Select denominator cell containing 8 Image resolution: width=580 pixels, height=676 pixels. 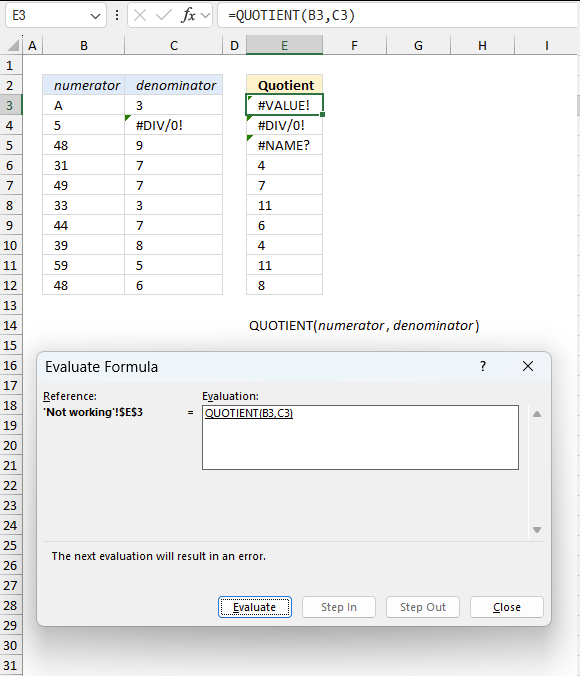[x=174, y=245]
